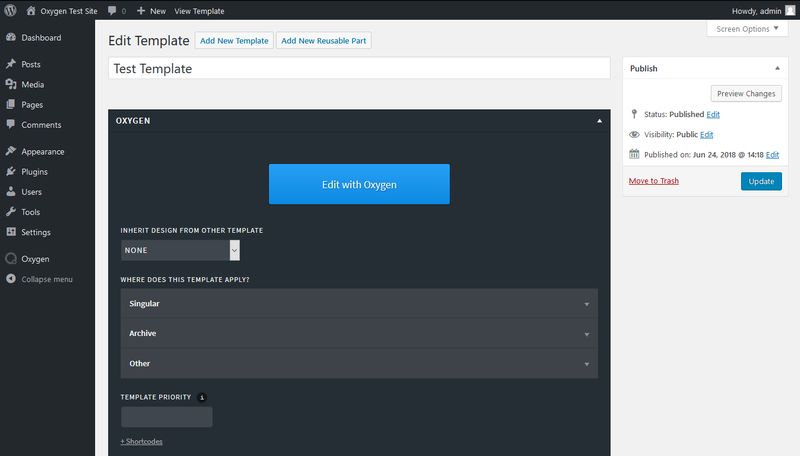Screen dimensions: 800x456
Task: Click New in the admin bar
Action: (x=158, y=11)
